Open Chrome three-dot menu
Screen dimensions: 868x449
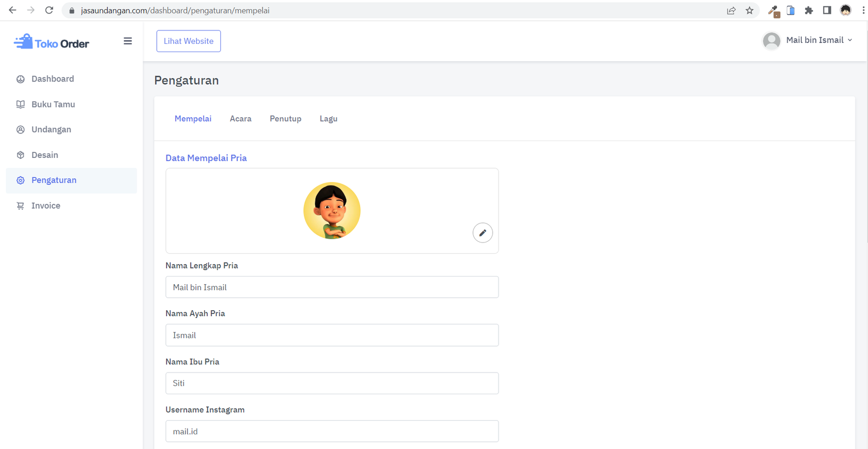pyautogui.click(x=863, y=10)
